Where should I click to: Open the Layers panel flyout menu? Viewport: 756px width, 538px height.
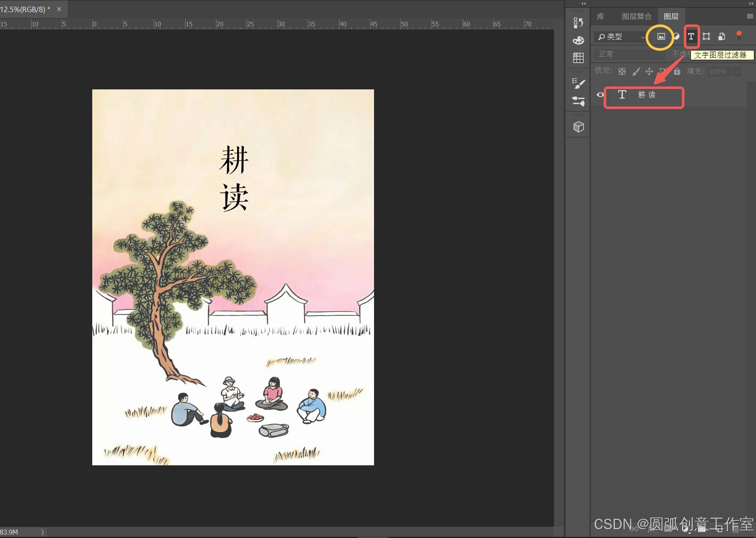[x=750, y=16]
